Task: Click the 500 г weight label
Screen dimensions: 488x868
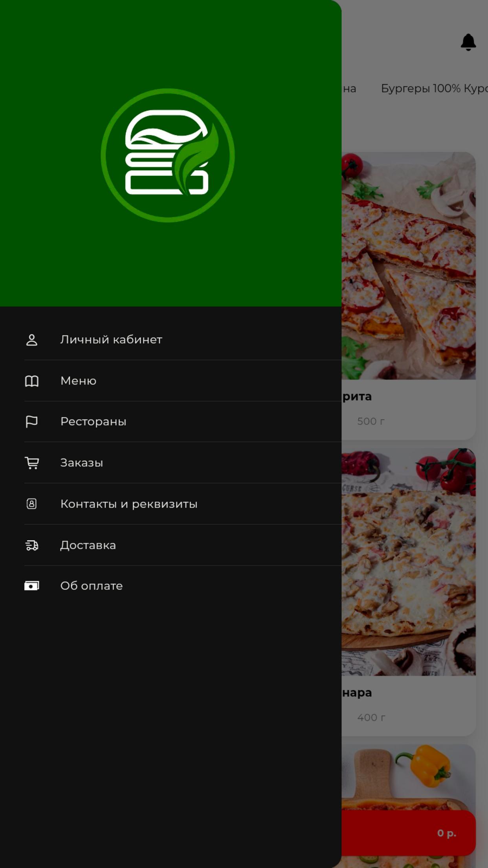Action: [x=371, y=421]
